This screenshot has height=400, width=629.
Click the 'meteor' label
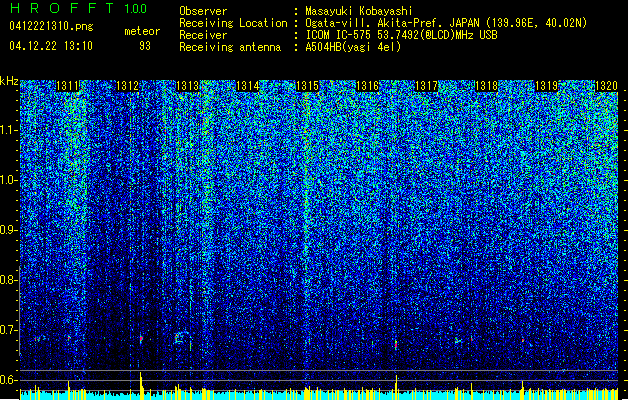point(142,31)
